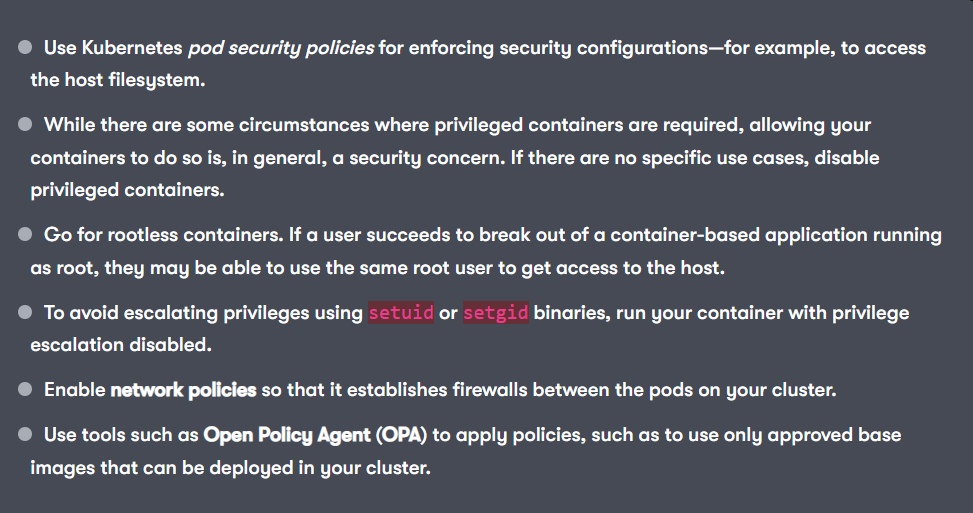Click 'privileged containers.' ending the second bullet
Viewport: 973px width, 513px height.
[x=127, y=190]
